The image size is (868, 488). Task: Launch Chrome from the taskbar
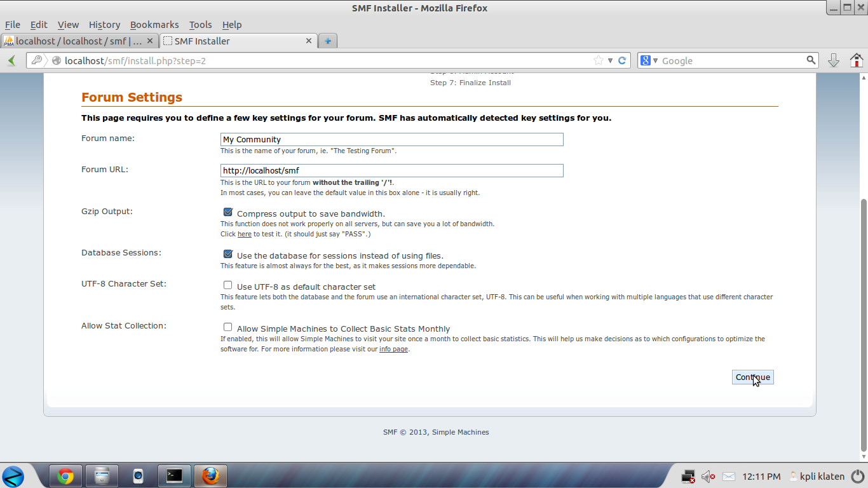click(x=65, y=476)
